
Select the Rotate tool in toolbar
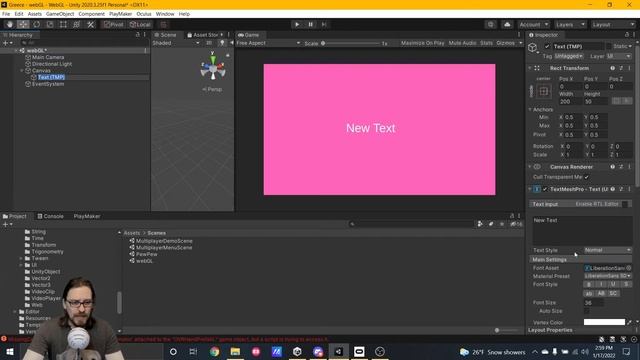(x=36, y=24)
